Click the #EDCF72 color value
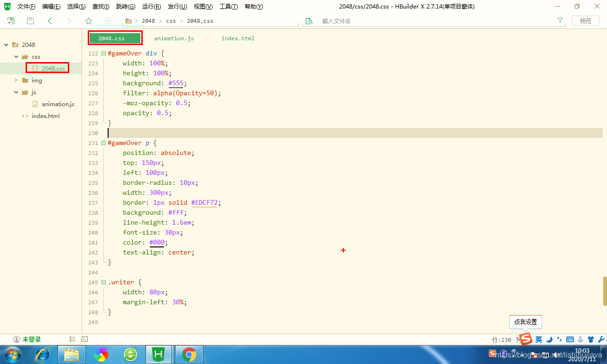607x364 pixels. (x=204, y=202)
